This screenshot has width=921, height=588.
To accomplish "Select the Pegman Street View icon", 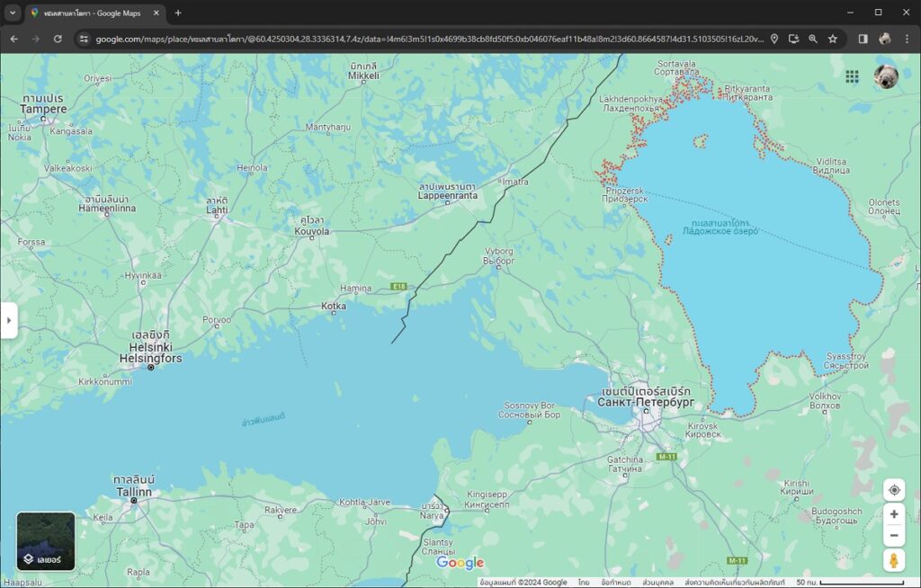I will (894, 561).
